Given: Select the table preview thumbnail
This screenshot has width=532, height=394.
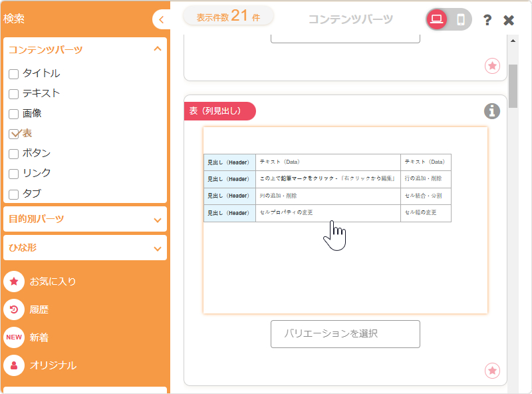Looking at the screenshot, I should pyautogui.click(x=345, y=220).
